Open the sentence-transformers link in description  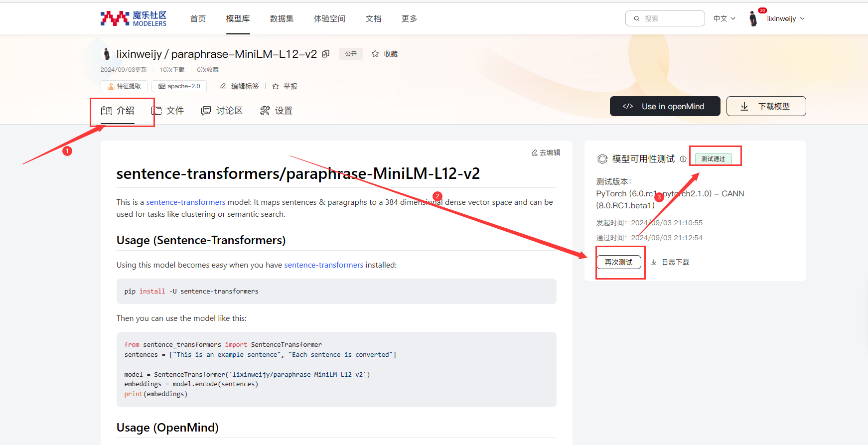click(185, 202)
